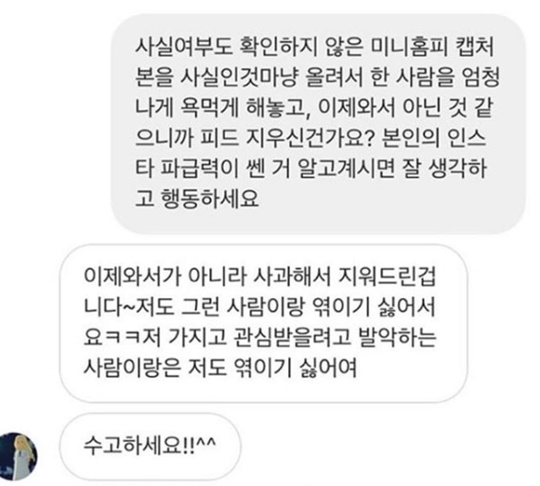Click the word 미니홈피 in the first message
The height and width of the screenshot is (486, 540).
409,47
